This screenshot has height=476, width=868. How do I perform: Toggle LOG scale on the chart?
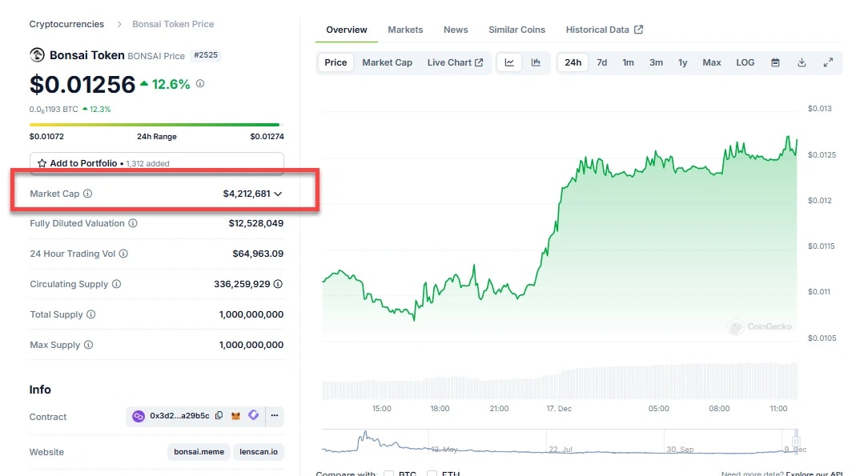point(745,62)
